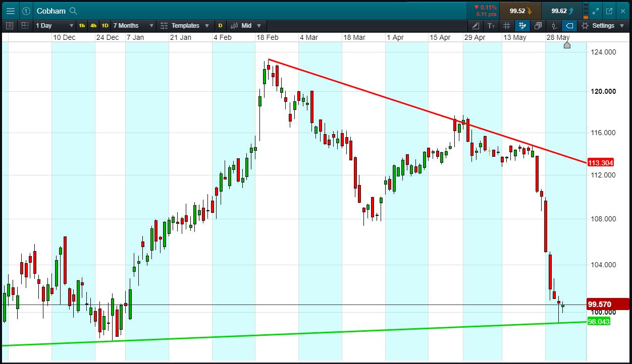Select the red descending trendline
632x364 pixels.
pos(427,111)
